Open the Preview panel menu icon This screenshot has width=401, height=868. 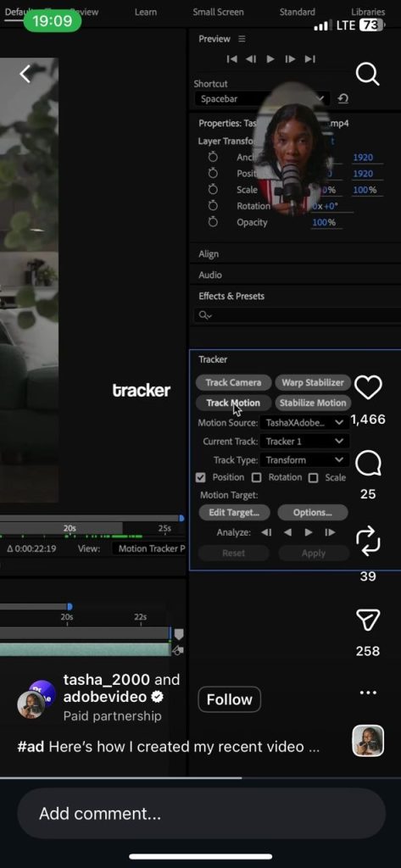pyautogui.click(x=242, y=39)
